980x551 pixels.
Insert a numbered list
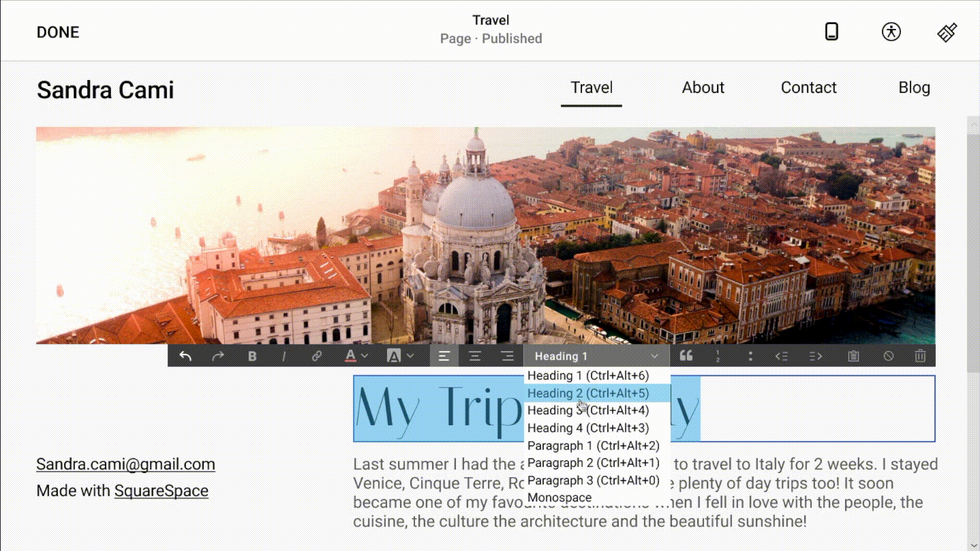pyautogui.click(x=718, y=356)
